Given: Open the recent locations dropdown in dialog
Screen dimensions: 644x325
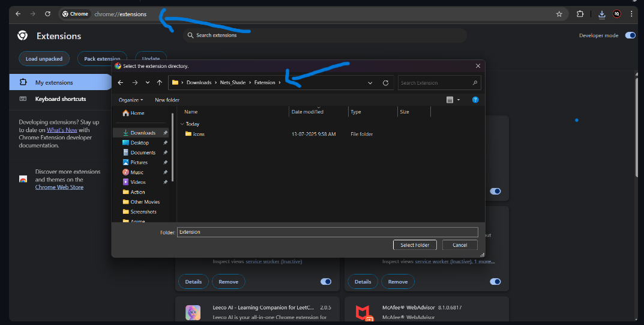Looking at the screenshot, I should [x=148, y=82].
